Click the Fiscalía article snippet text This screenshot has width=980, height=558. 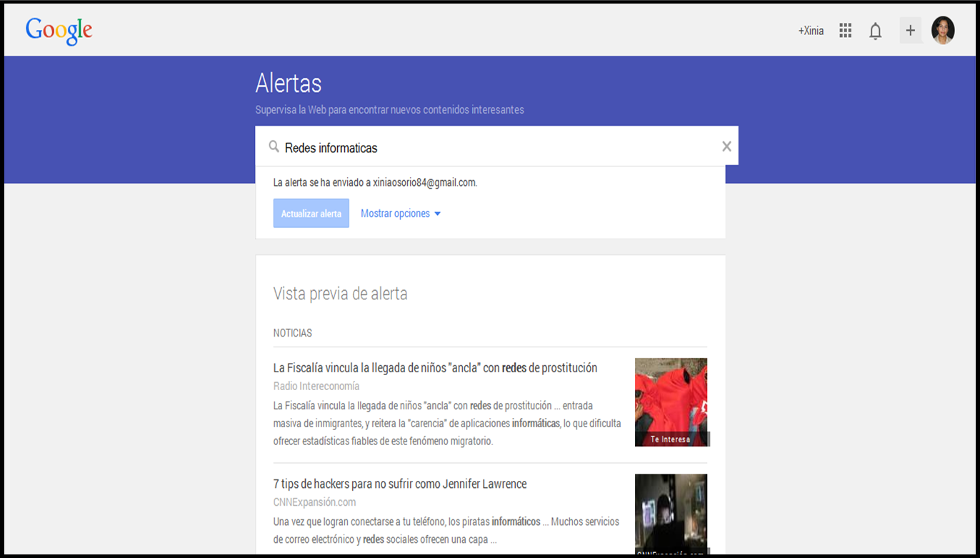click(447, 423)
